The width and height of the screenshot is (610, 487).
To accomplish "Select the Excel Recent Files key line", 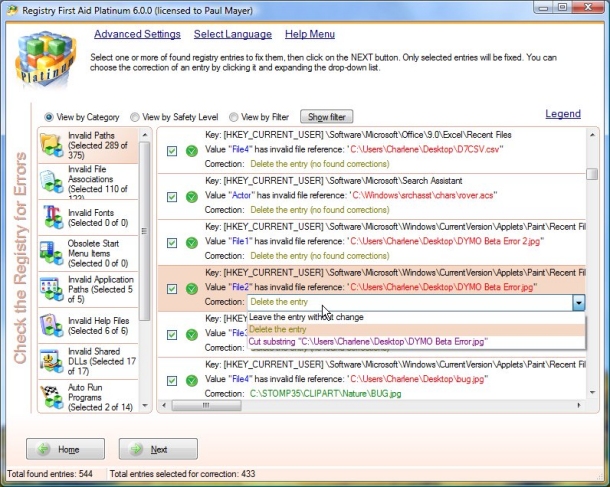I will (358, 135).
